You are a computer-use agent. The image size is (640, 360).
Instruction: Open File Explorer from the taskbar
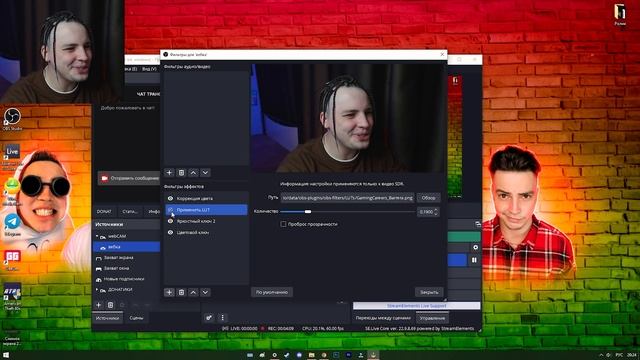coord(311,356)
